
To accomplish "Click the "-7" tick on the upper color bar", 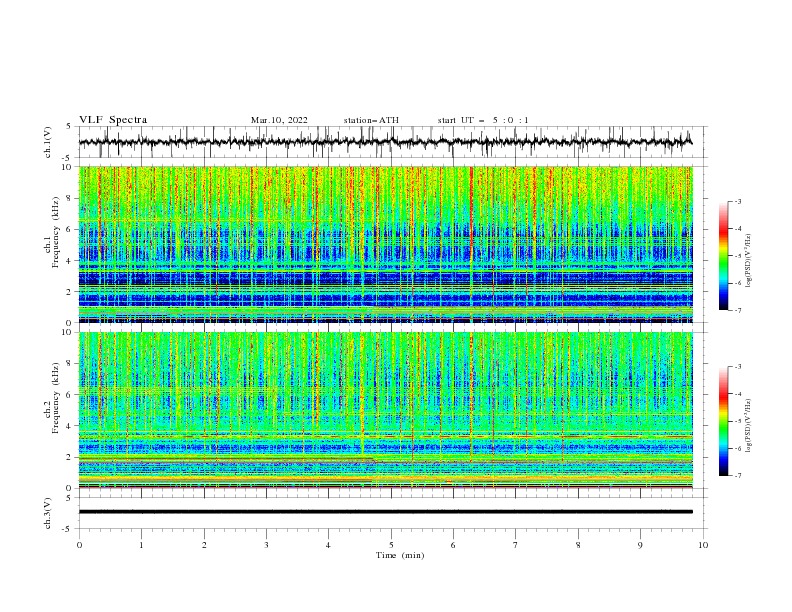I will point(738,310).
